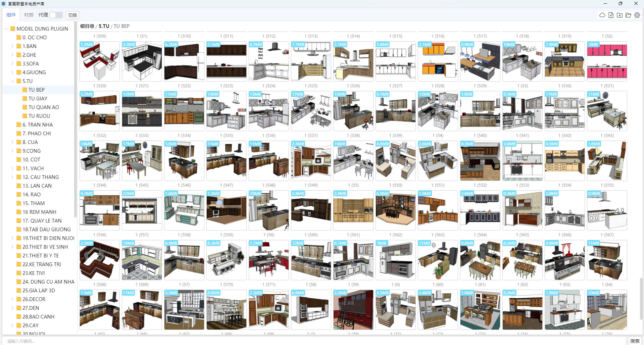This screenshot has width=644, height=345.
Task: Click the add new file icon
Action: pos(611,15)
